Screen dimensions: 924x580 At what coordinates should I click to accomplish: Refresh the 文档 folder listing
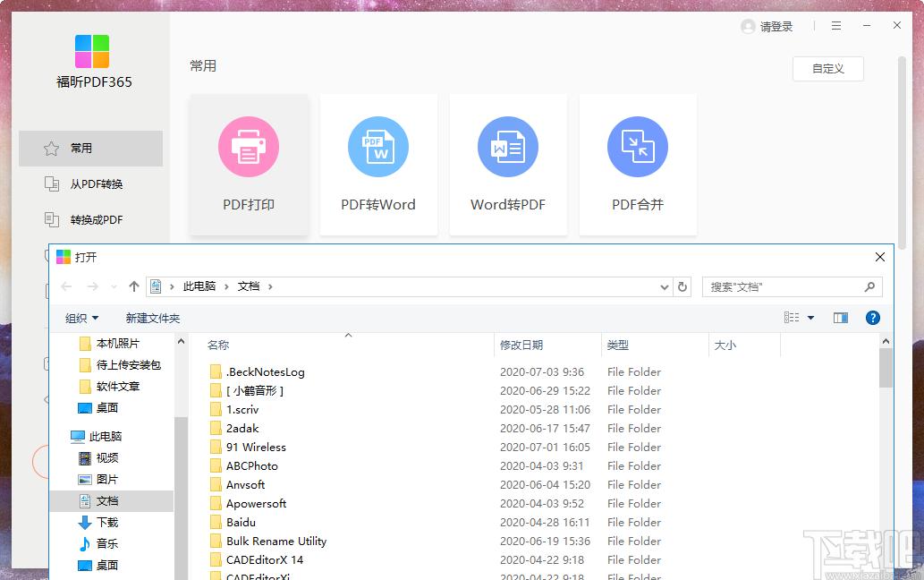(x=682, y=287)
